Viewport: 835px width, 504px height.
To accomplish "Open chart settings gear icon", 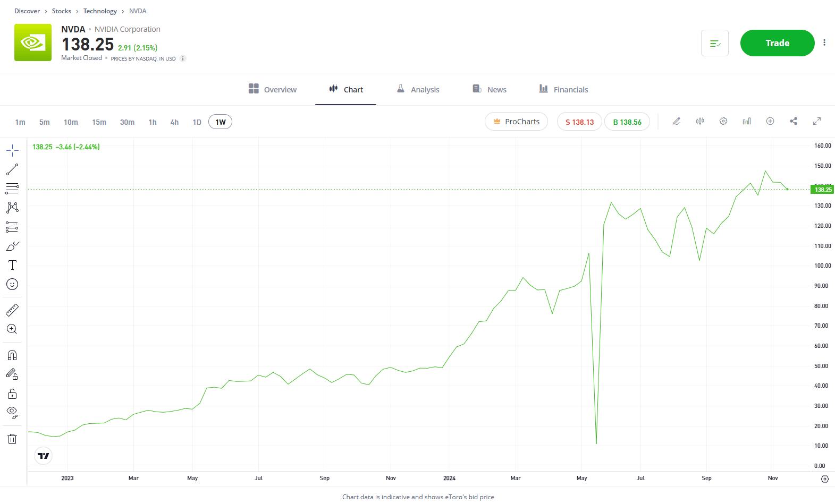I will [x=723, y=121].
